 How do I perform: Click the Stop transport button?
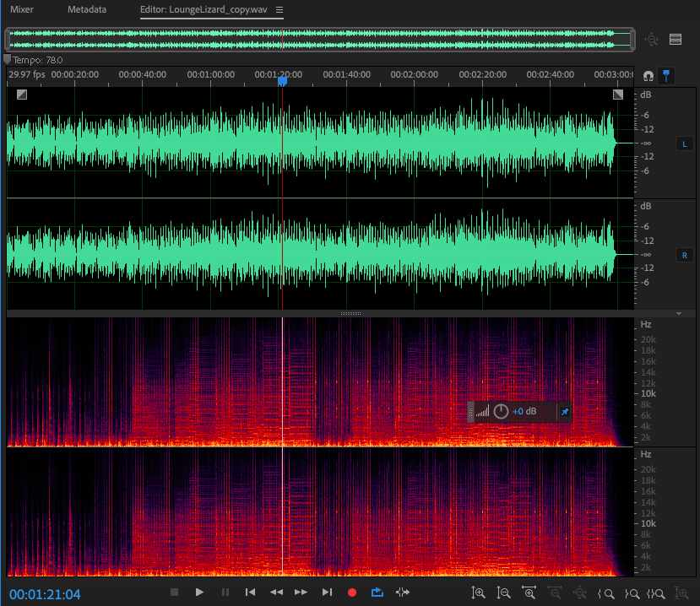tap(174, 592)
